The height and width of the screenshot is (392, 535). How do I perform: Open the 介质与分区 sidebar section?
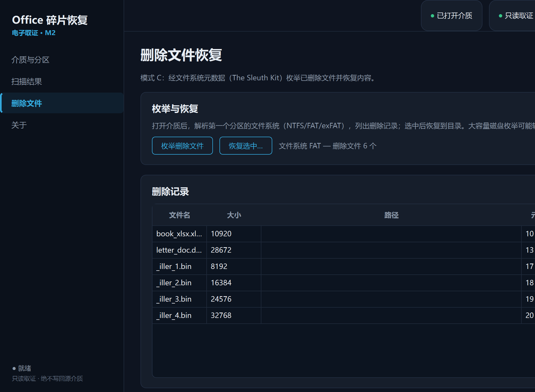[x=62, y=60]
